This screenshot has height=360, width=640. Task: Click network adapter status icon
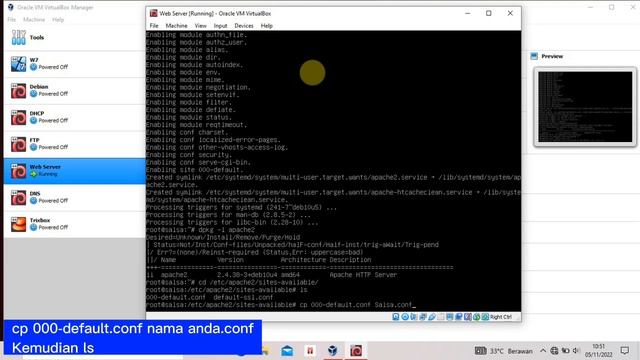click(x=423, y=317)
